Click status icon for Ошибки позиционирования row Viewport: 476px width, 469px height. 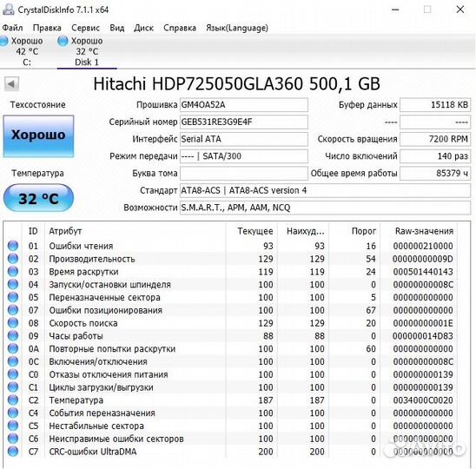click(13, 310)
